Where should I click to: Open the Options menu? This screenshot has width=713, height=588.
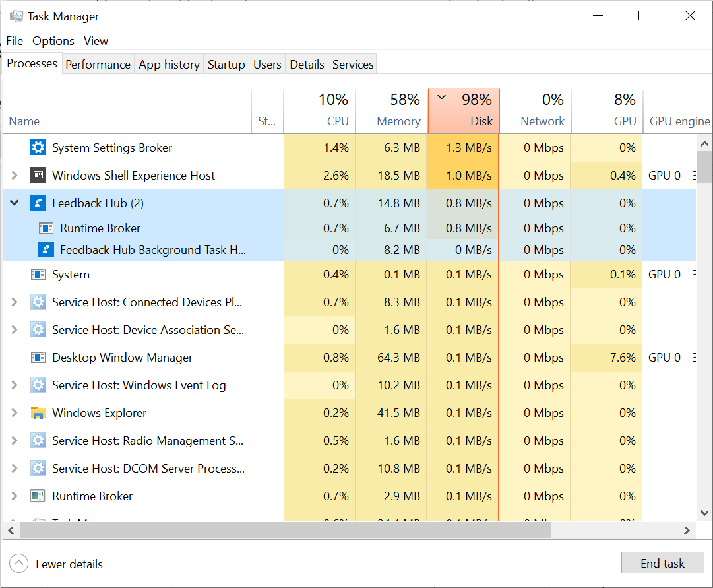[53, 40]
